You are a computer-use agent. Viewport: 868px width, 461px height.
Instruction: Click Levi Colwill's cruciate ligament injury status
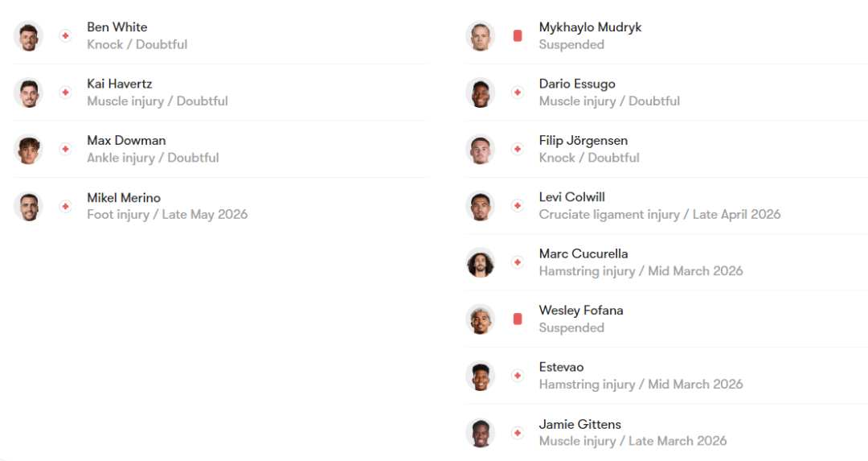(660, 215)
